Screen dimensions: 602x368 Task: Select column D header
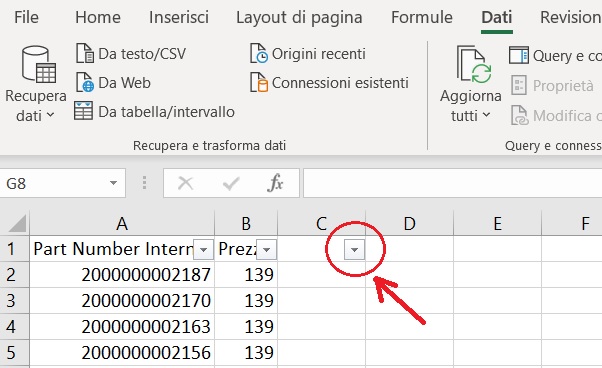click(409, 223)
